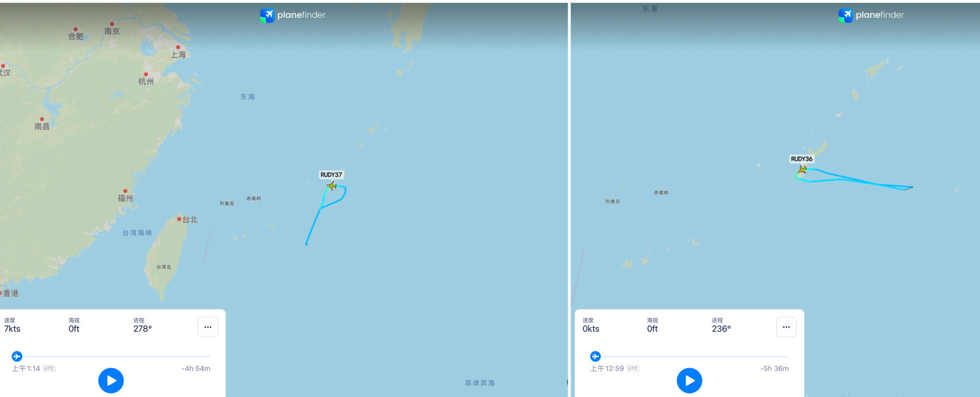Click the timeline plane handle in the left panel
The image size is (980, 397).
tap(17, 356)
